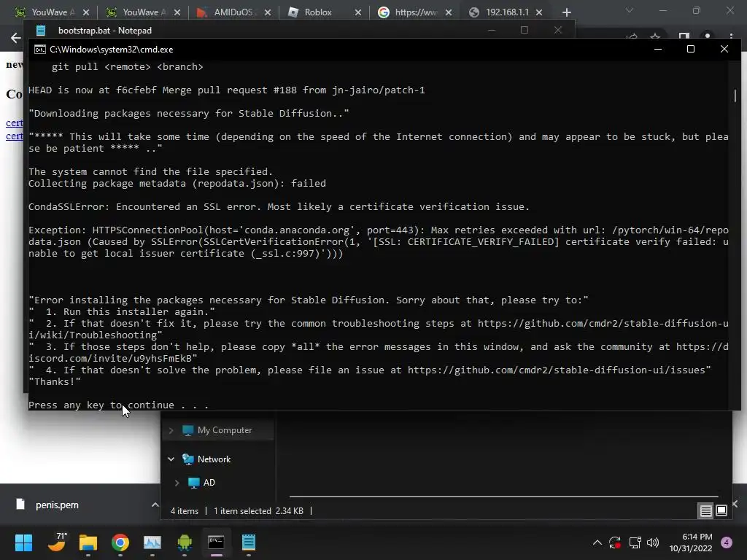Open Google Chrome from the taskbar
The width and height of the screenshot is (747, 560).
pos(120,542)
